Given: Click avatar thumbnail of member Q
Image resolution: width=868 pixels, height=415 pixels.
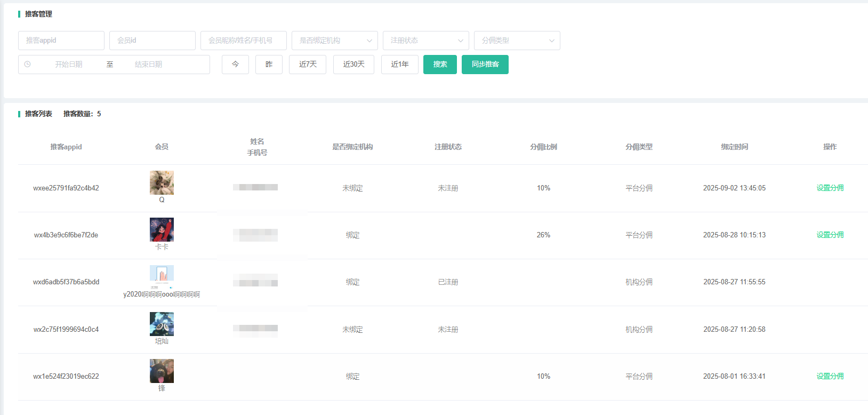Looking at the screenshot, I should click(x=162, y=182).
